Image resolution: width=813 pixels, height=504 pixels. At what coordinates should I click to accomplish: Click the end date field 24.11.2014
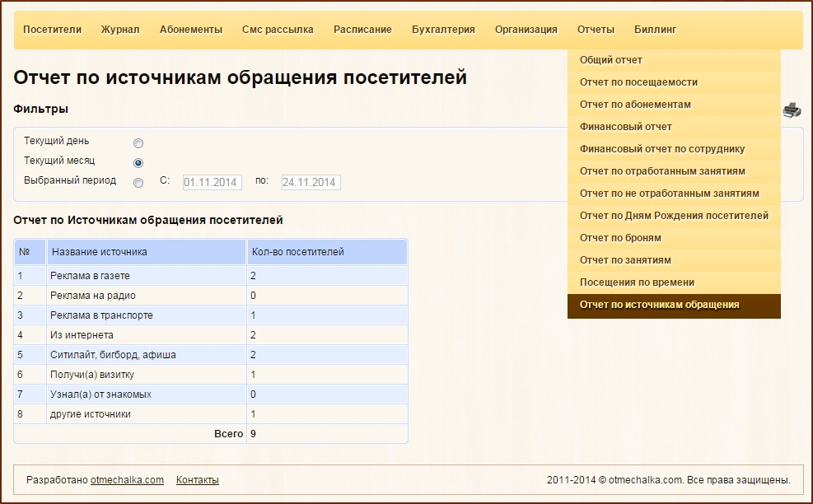coord(311,182)
